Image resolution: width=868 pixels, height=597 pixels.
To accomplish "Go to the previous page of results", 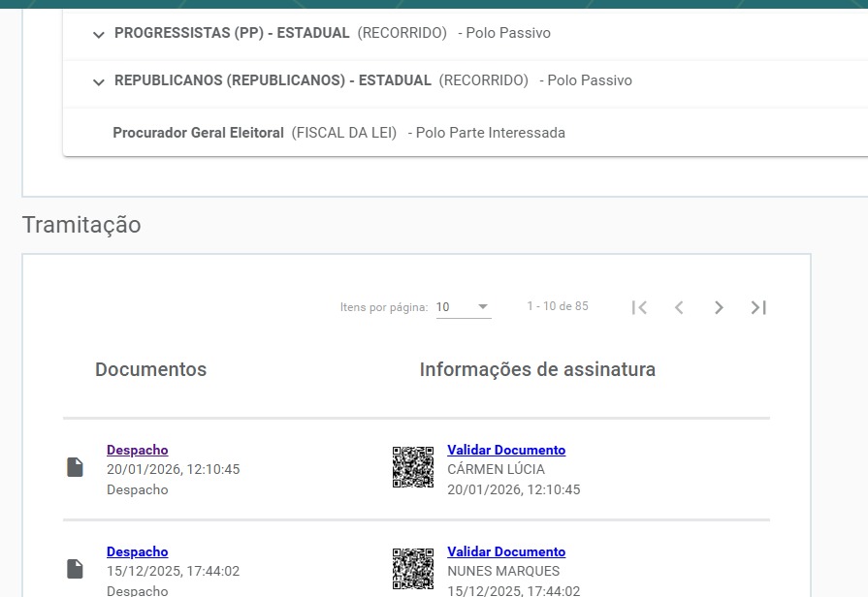I will tap(679, 307).
